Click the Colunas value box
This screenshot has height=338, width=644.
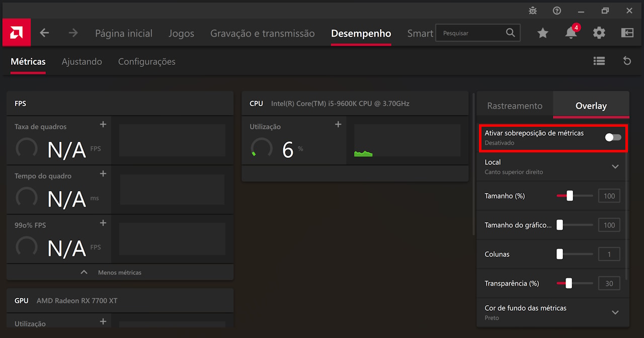click(609, 254)
